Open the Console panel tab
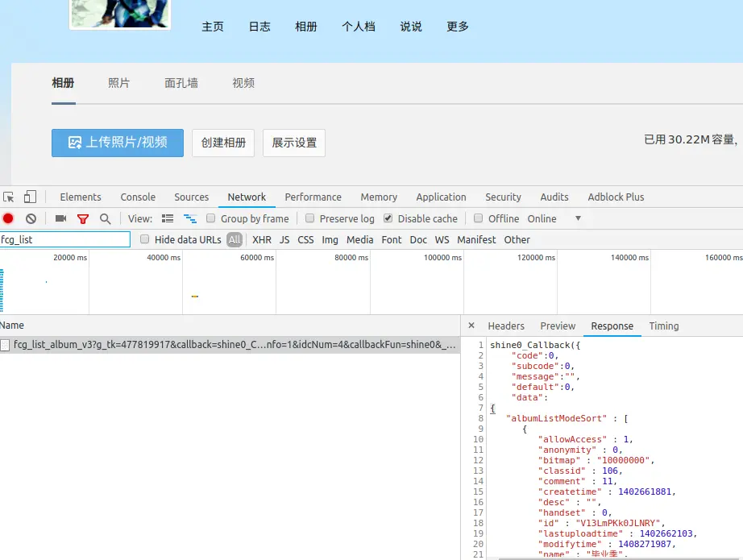This screenshot has height=560, width=743. (x=138, y=197)
